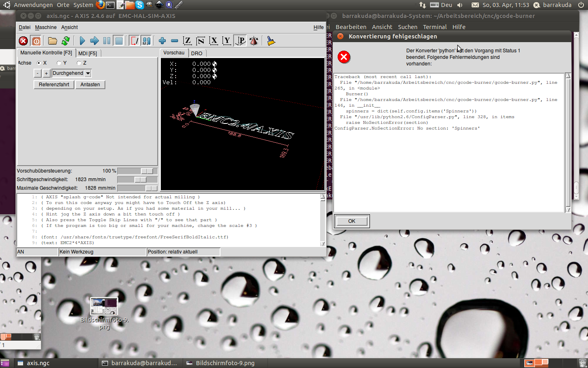588x368 pixels.
Task: Zoom out with the minus icon
Action: (x=174, y=41)
